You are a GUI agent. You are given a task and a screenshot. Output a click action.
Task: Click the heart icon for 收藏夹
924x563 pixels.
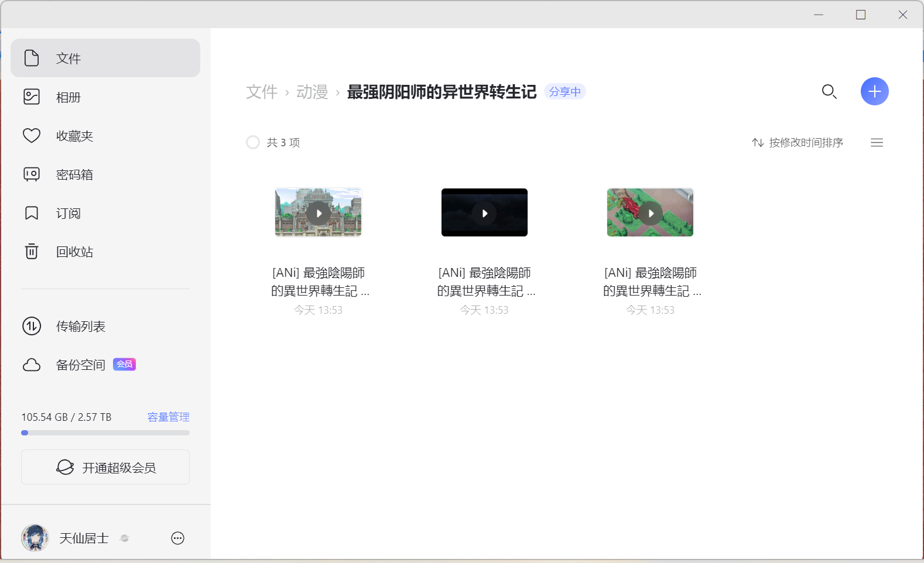point(32,136)
